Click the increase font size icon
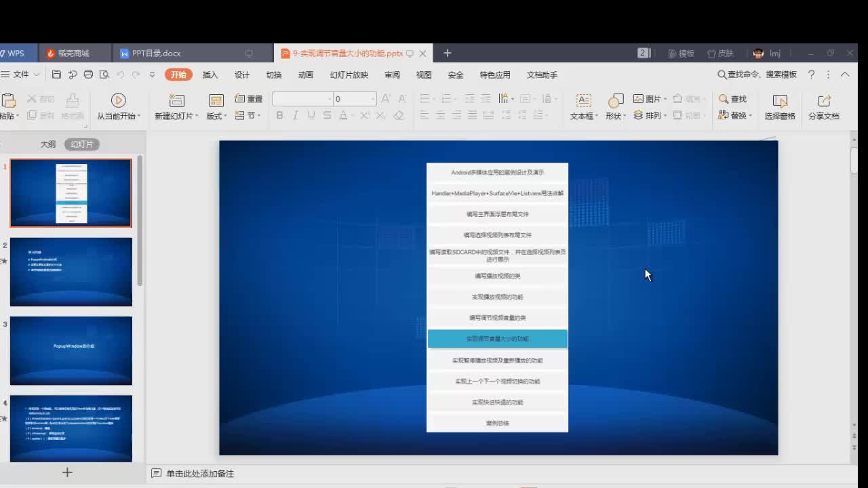Image resolution: width=868 pixels, height=488 pixels. [386, 99]
